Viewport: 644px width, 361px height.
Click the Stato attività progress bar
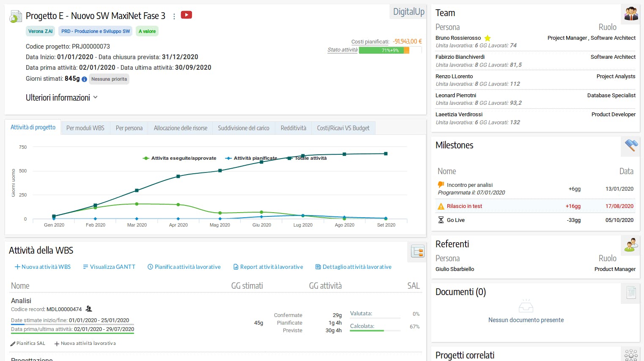384,50
